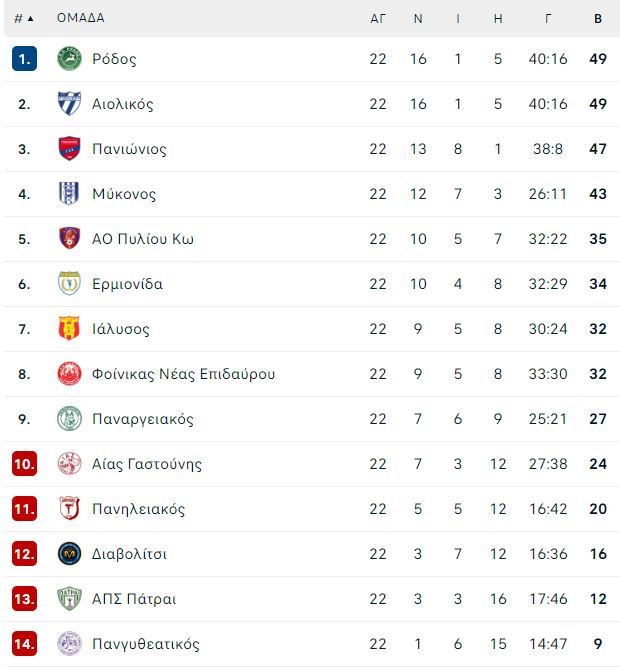The height and width of the screenshot is (667, 620).
Task: Select the Διαβολίτσι round logo
Action: pyautogui.click(x=69, y=553)
